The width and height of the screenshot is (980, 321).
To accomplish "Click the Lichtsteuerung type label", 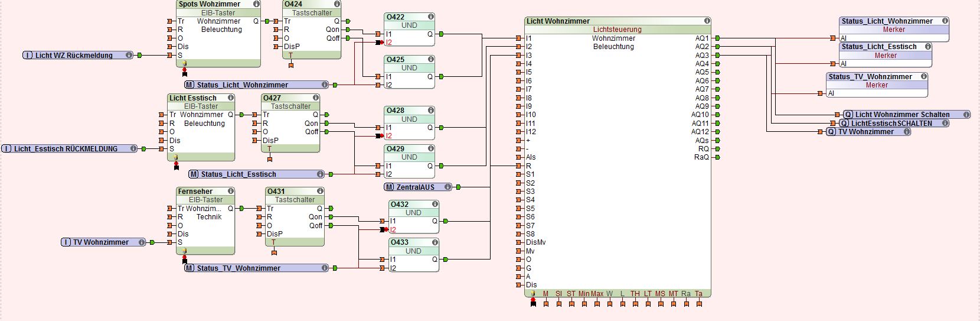I will click(x=618, y=30).
